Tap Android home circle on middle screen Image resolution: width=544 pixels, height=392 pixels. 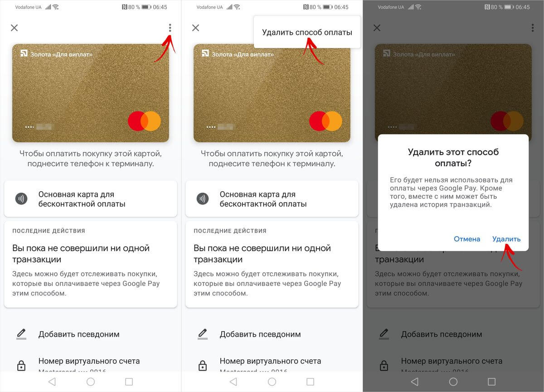click(x=272, y=382)
